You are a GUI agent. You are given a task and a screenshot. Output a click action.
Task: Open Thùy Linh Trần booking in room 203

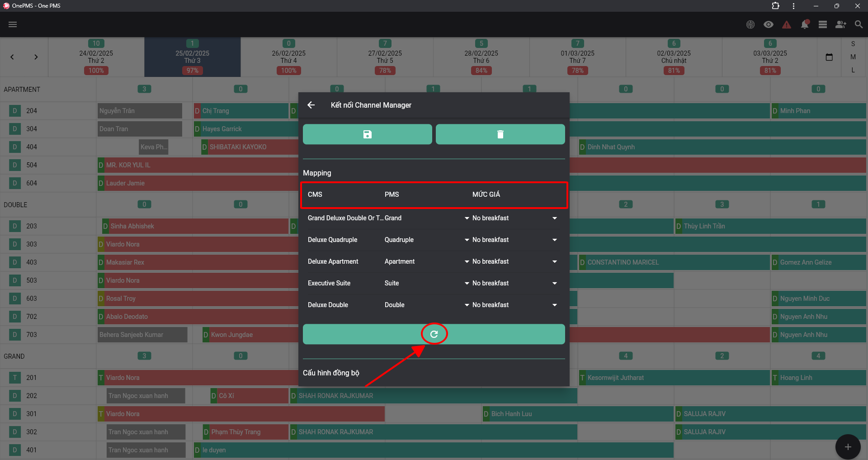click(771, 226)
